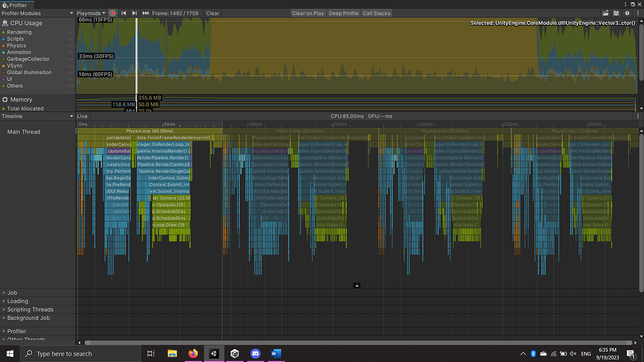
Task: Open the save profiler data icon
Action: (616, 13)
